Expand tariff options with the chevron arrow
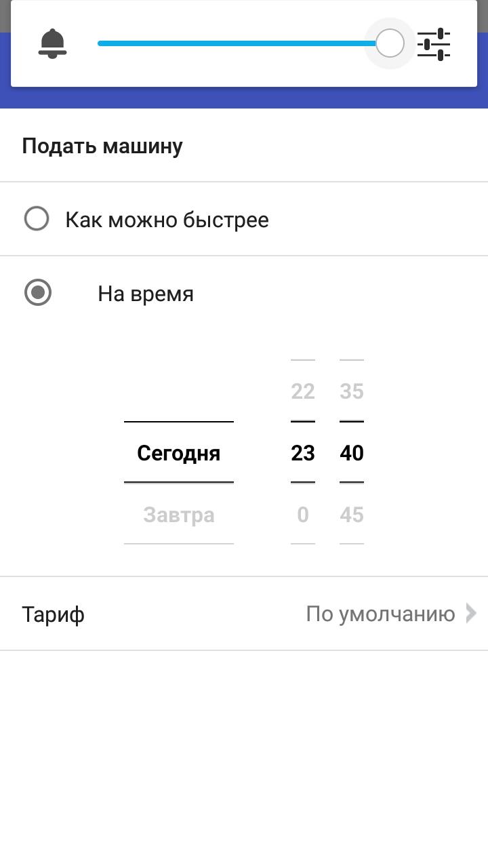The image size is (488, 868). (x=471, y=614)
